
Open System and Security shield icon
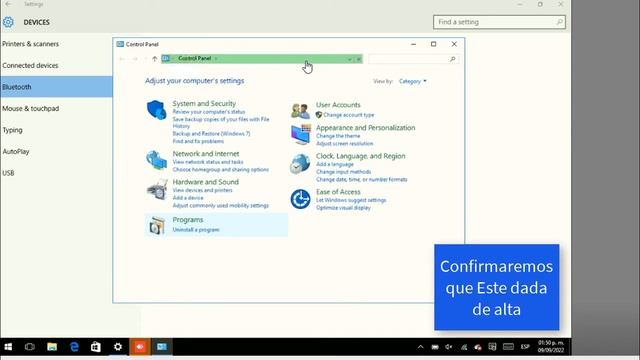pyautogui.click(x=156, y=110)
